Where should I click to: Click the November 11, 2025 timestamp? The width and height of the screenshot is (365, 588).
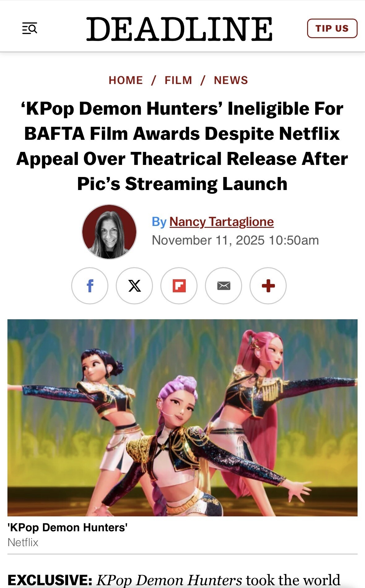(x=235, y=240)
